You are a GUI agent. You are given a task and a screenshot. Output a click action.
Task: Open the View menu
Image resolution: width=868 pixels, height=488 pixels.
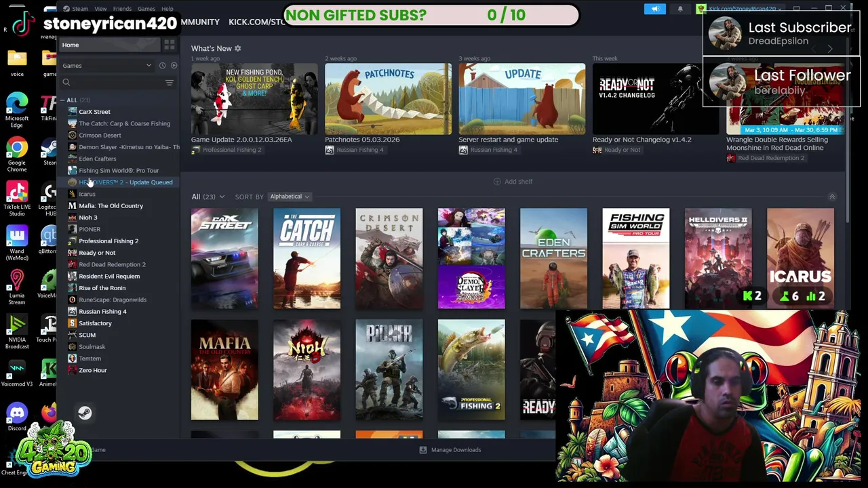100,9
